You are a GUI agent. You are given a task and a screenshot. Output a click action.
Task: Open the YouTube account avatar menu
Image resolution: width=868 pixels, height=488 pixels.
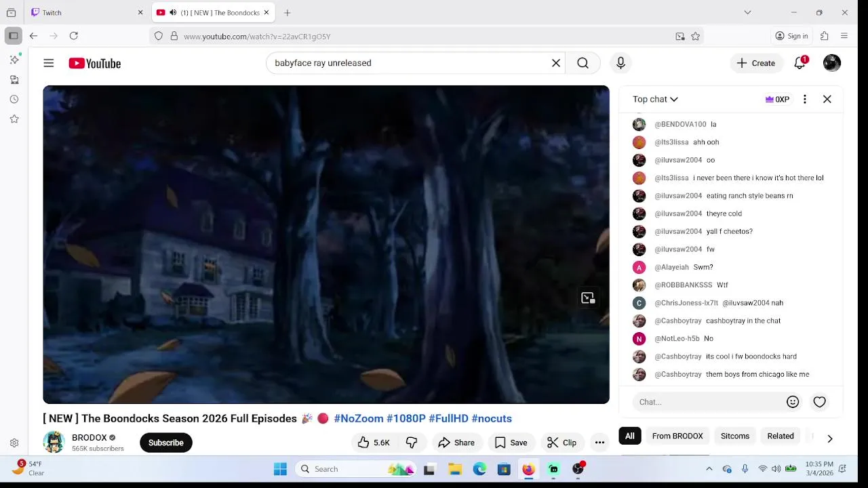pyautogui.click(x=832, y=63)
